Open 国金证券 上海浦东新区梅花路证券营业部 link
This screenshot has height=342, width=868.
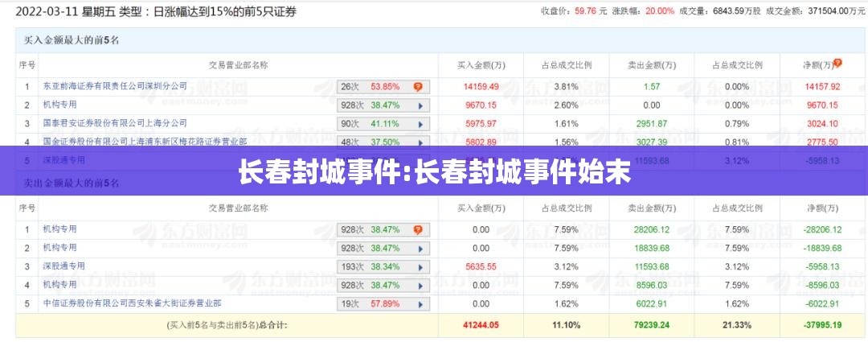coord(145,142)
